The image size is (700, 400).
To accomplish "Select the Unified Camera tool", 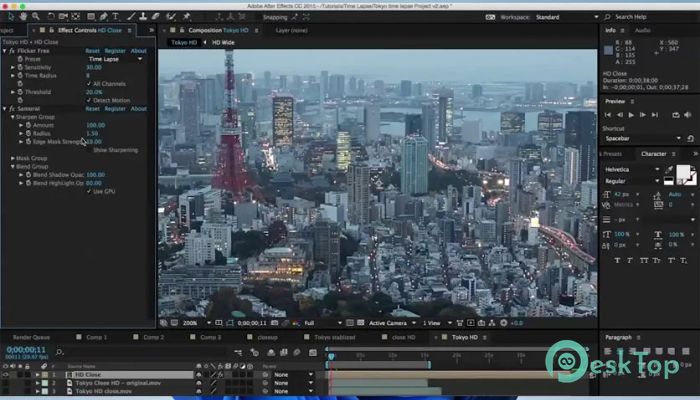I will coord(63,17).
